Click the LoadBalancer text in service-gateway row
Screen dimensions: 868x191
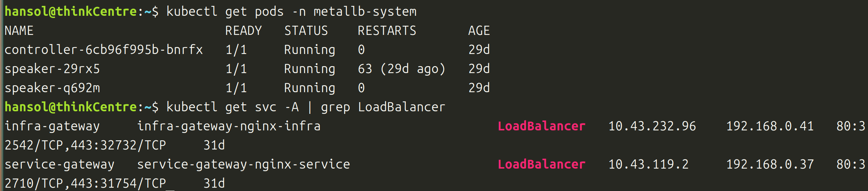click(541, 164)
